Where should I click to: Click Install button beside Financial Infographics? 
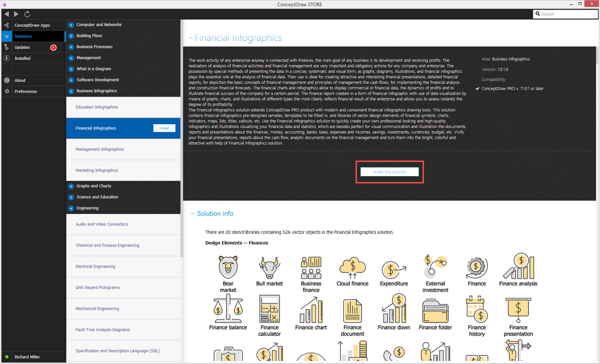pos(164,128)
